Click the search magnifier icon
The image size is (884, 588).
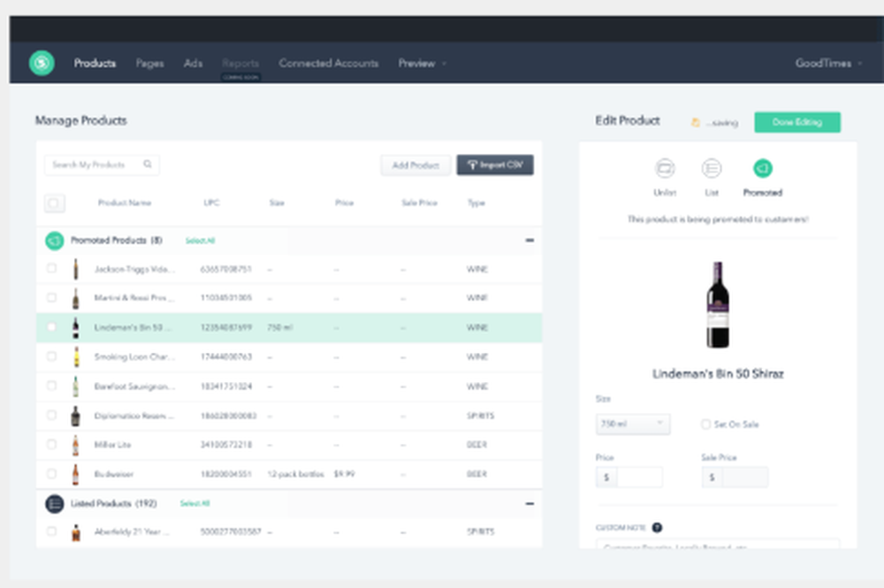[x=148, y=164]
